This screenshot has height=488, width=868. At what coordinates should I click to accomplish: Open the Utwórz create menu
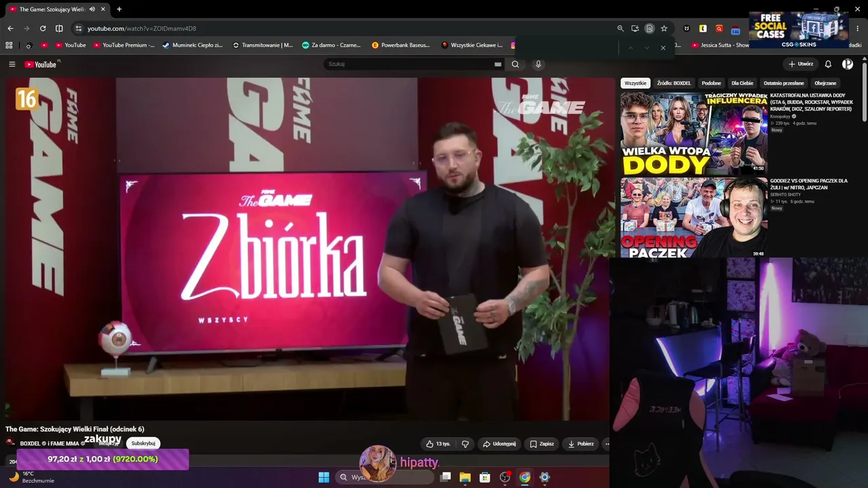coord(801,64)
